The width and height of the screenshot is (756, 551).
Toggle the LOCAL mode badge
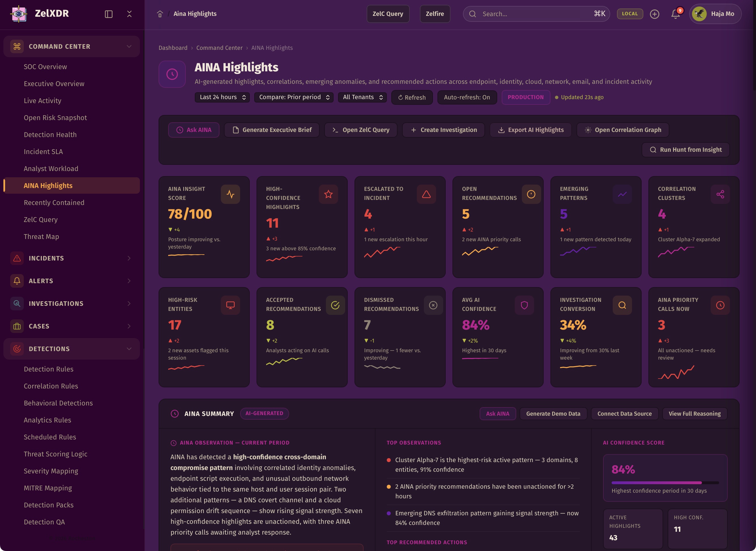click(630, 14)
